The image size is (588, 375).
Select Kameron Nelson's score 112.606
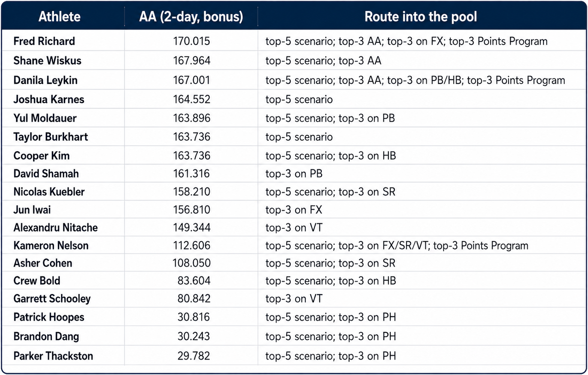191,246
